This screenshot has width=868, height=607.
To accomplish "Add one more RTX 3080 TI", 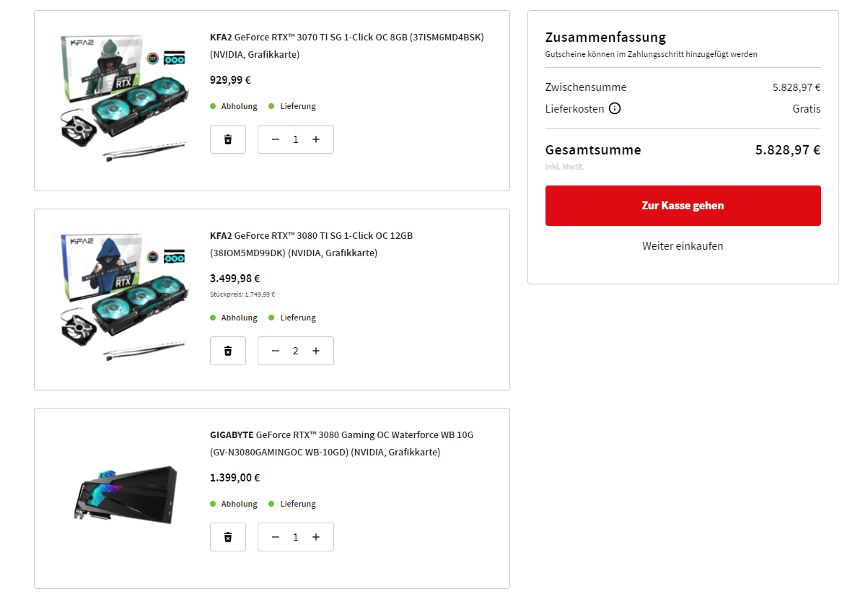I will click(x=316, y=351).
